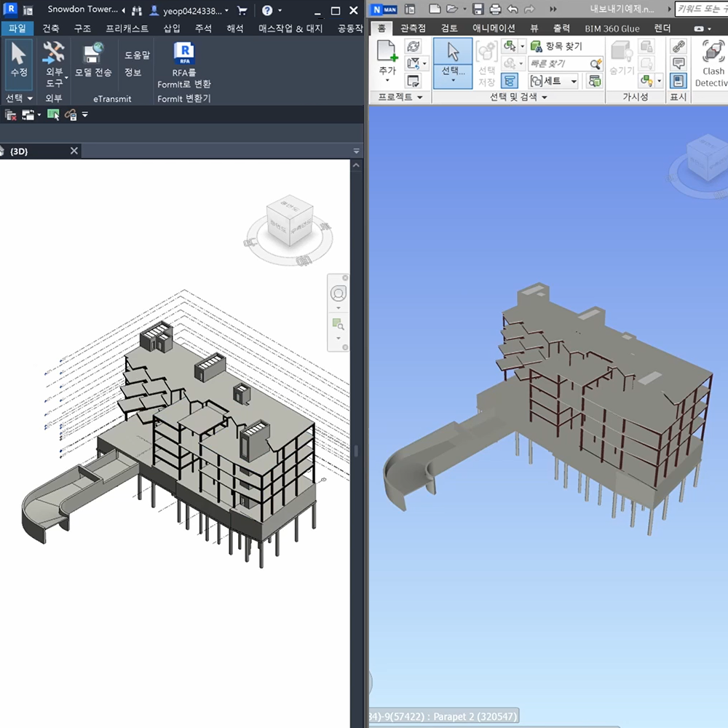
Task: Click the print icon in Navisworks toolbar
Action: 496,9
